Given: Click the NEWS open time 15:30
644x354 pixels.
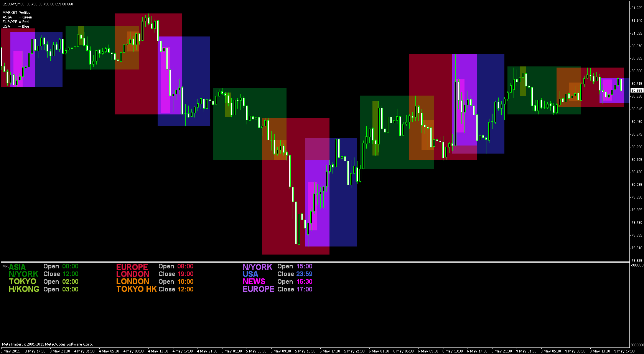Looking at the screenshot, I should click(304, 281).
